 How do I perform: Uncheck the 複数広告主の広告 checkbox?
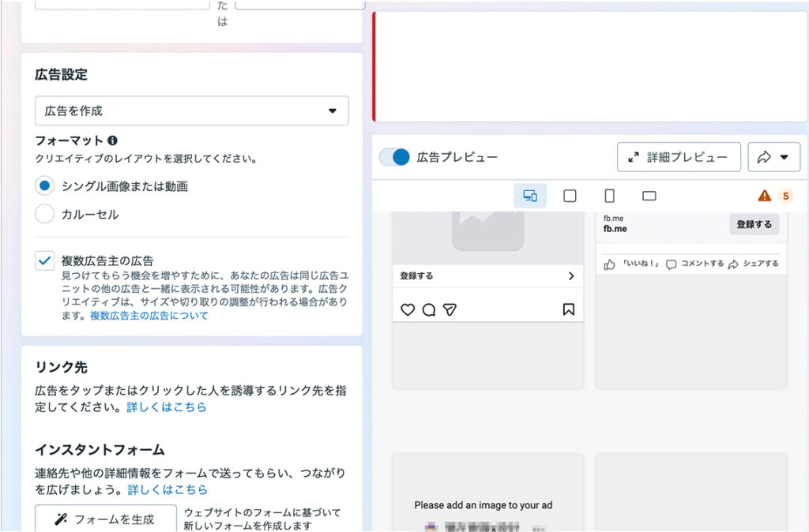click(x=43, y=260)
